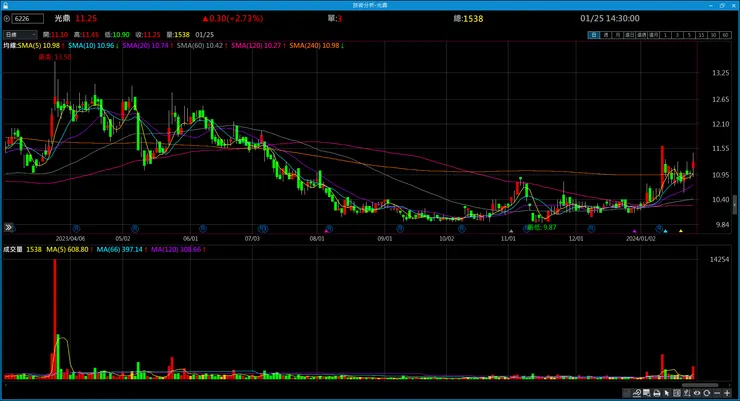Click the total volume 總:1538 text
This screenshot has width=740, height=401.
(x=468, y=18)
